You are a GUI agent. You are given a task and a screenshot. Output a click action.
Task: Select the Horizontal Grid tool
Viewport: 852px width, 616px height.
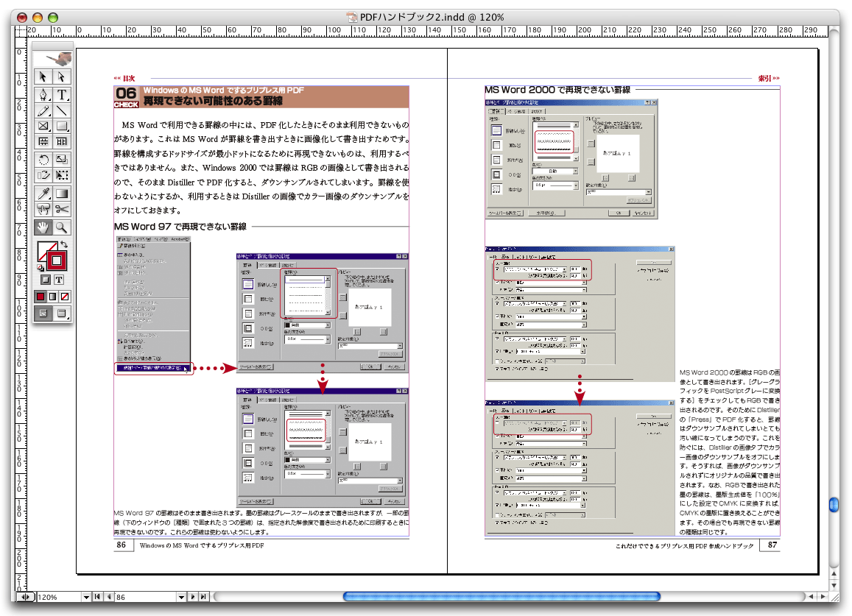coord(43,141)
